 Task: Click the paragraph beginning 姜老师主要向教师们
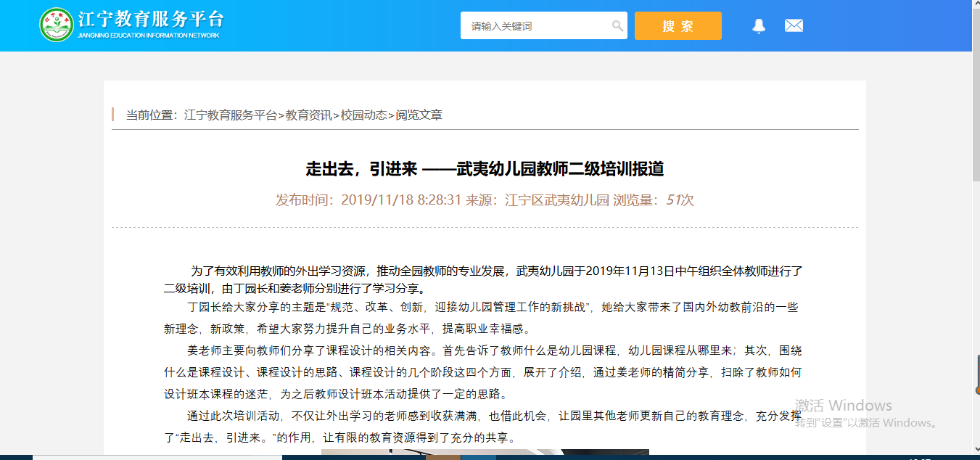[482, 372]
